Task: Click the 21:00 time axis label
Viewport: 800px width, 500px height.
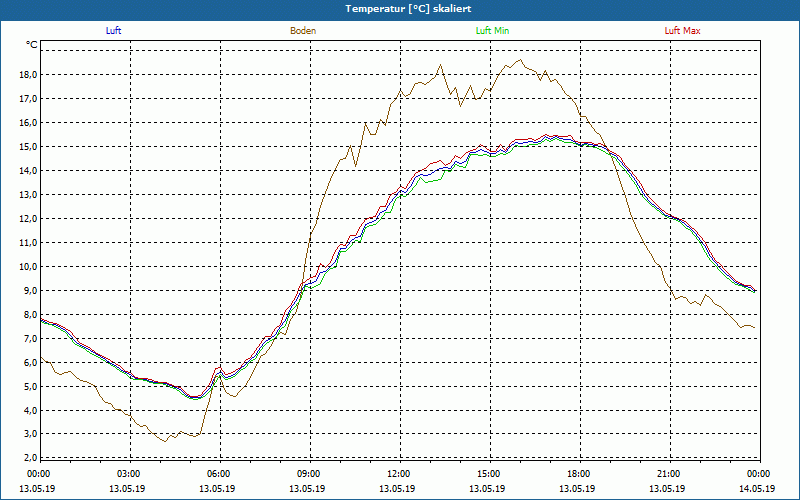Action: tap(669, 474)
